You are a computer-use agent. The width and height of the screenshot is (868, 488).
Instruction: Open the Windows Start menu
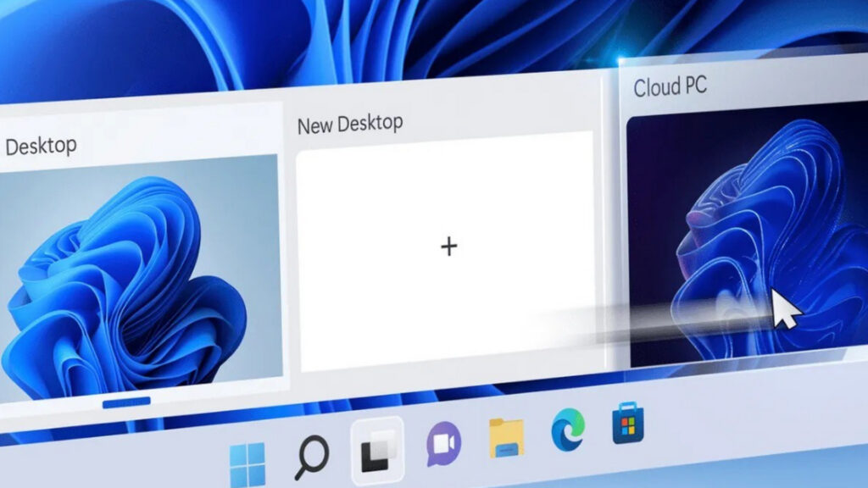pyautogui.click(x=248, y=464)
